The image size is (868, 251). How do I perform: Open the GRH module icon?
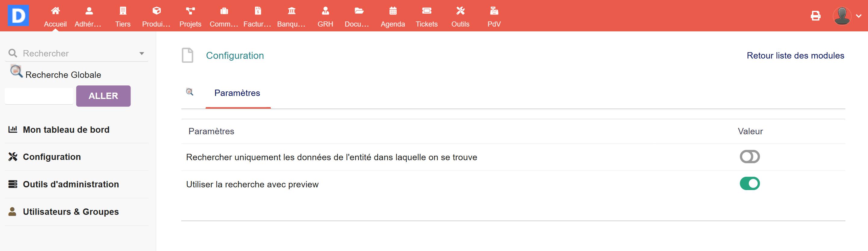(325, 11)
